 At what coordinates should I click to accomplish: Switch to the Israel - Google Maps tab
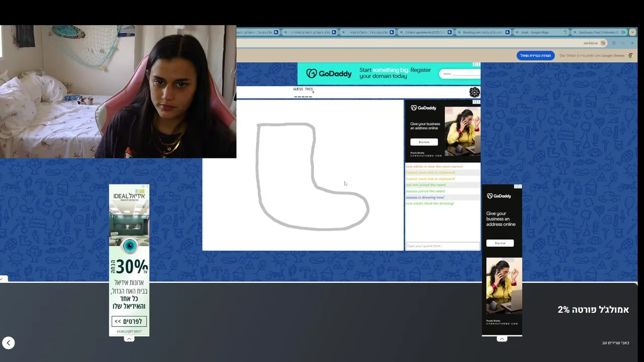click(541, 32)
